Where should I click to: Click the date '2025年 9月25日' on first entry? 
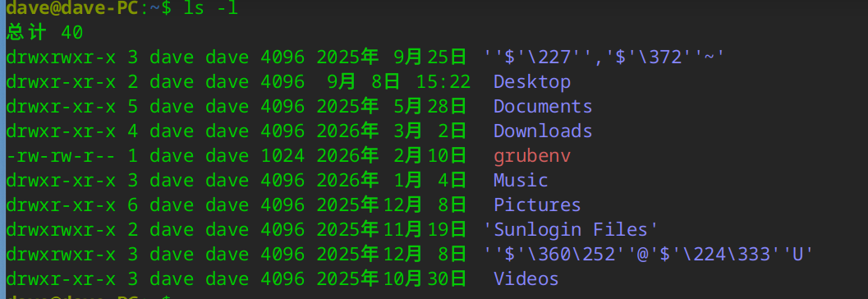tap(392, 57)
